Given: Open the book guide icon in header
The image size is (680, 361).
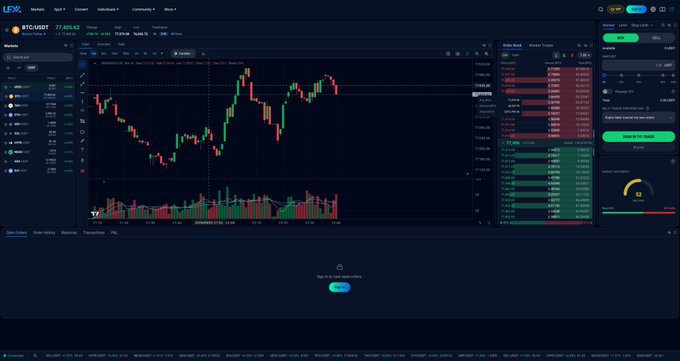Looking at the screenshot, I should point(662,9).
